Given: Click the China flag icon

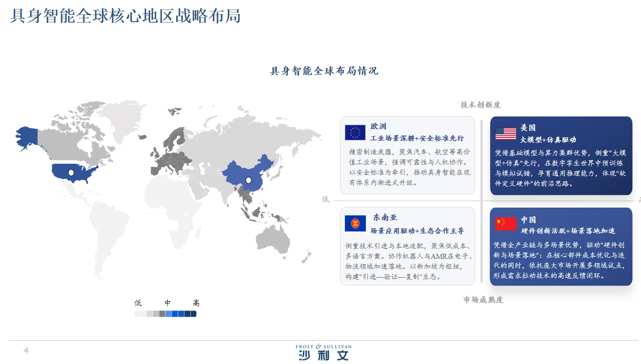Looking at the screenshot, I should [x=506, y=224].
